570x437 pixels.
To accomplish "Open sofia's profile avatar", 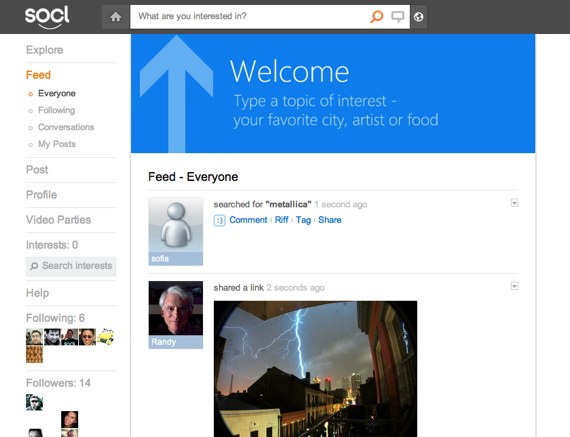I will pos(176,225).
